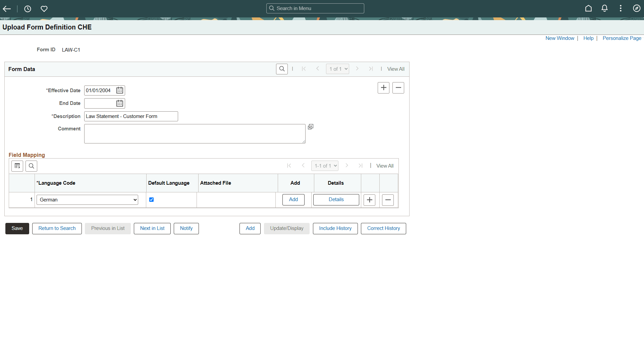The image size is (644, 362).
Task: Click Next in List button
Action: (152, 229)
